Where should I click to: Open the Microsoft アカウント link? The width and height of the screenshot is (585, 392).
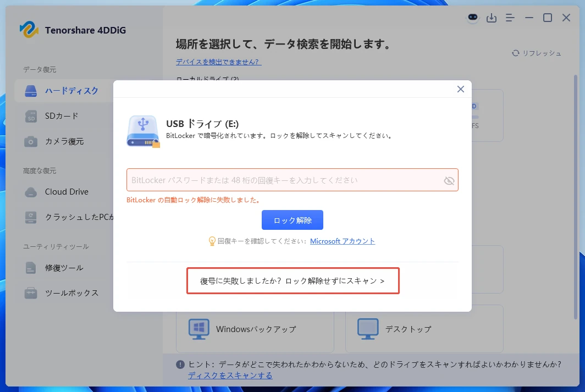(342, 241)
